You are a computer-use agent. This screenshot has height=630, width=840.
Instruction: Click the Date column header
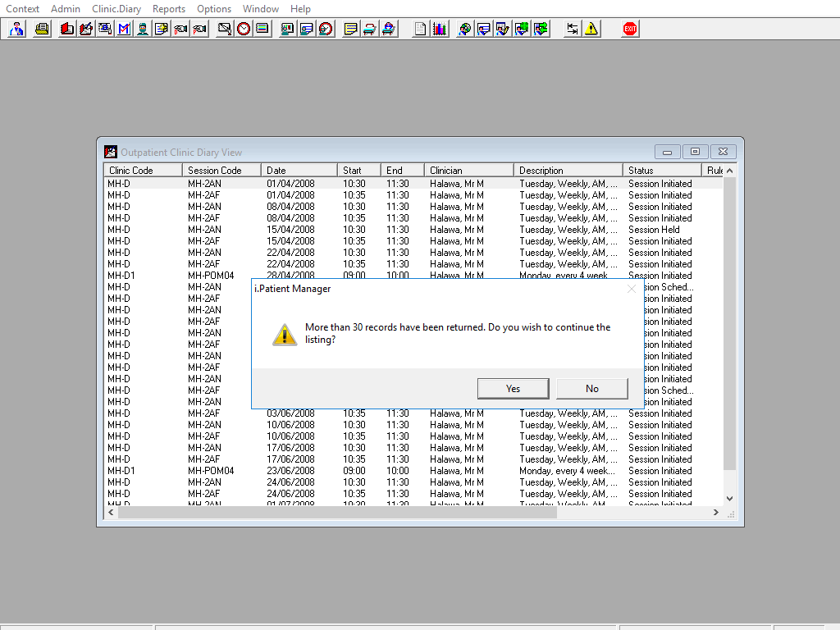[299, 171]
